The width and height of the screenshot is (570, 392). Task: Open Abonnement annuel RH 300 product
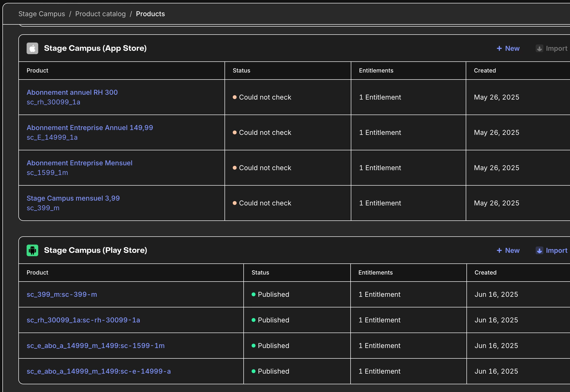pos(72,92)
